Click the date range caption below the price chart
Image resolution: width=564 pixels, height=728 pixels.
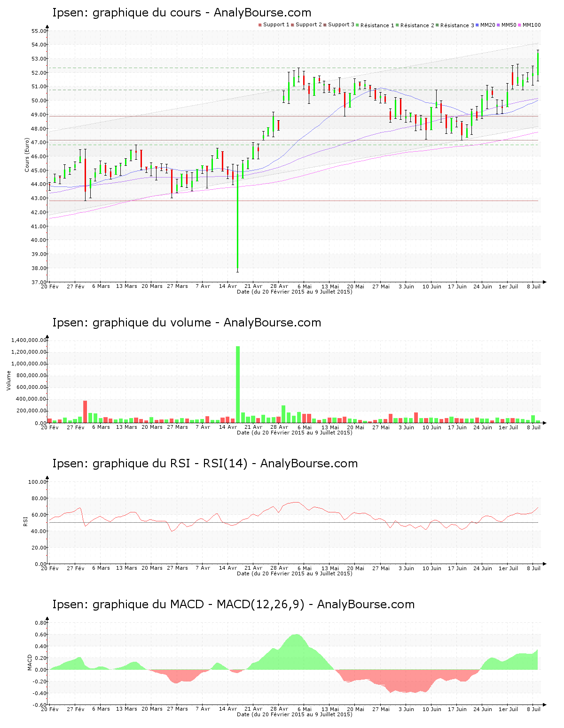point(294,292)
